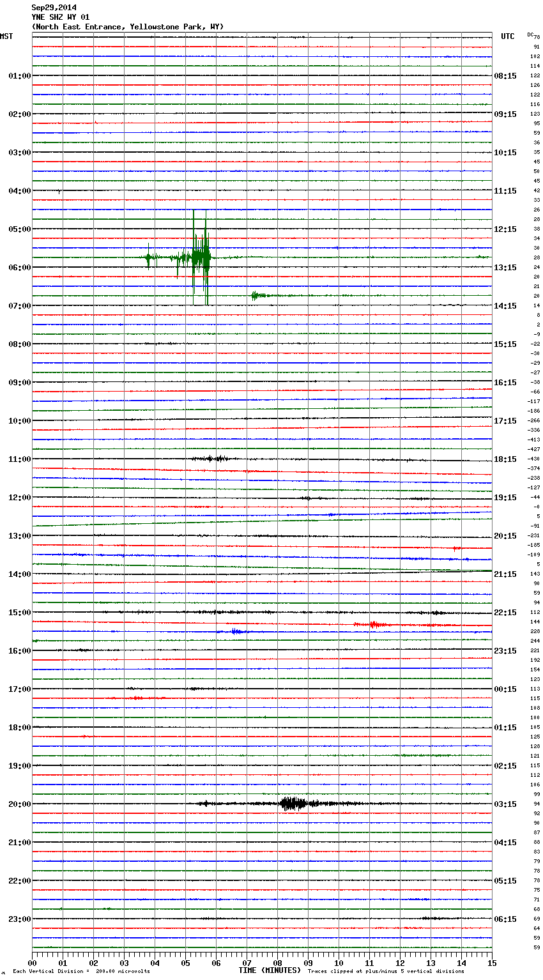Click the "10:15" UTC time label
This screenshot has height=980, width=543.
(x=505, y=153)
